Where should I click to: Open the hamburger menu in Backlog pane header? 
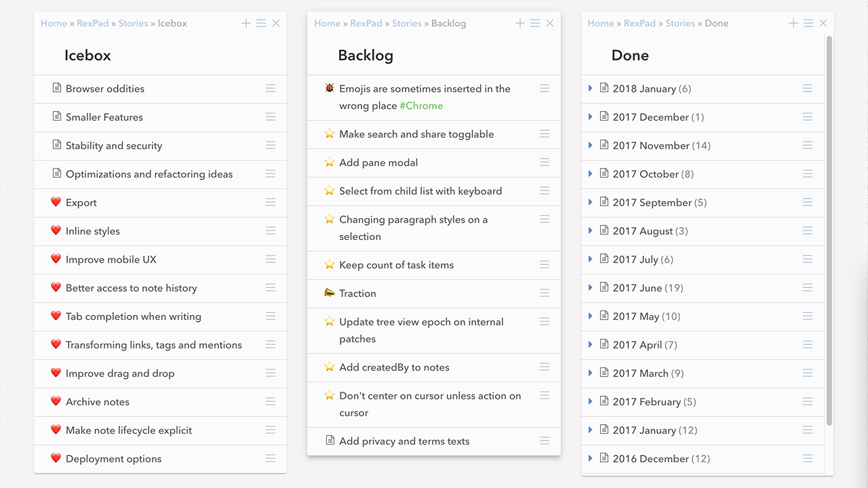535,23
